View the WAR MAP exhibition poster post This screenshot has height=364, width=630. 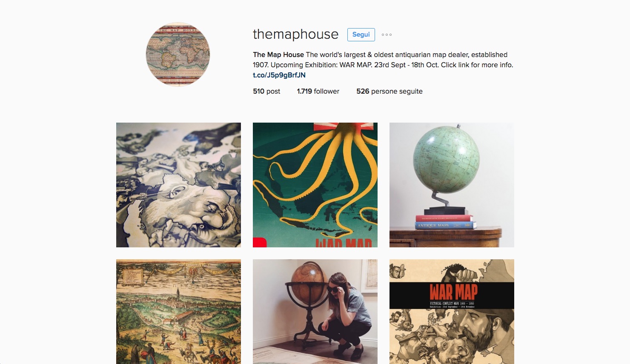click(x=452, y=312)
